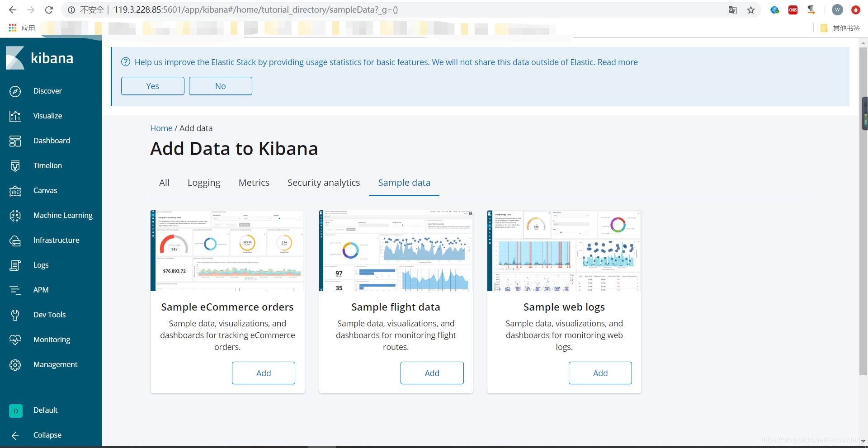This screenshot has height=448, width=868.
Task: Open the Discover compass icon
Action: (x=15, y=91)
